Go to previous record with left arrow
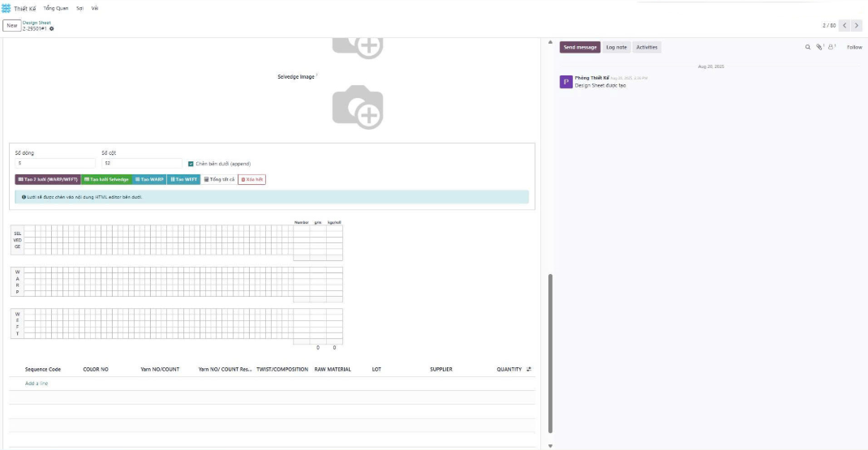 click(x=844, y=26)
